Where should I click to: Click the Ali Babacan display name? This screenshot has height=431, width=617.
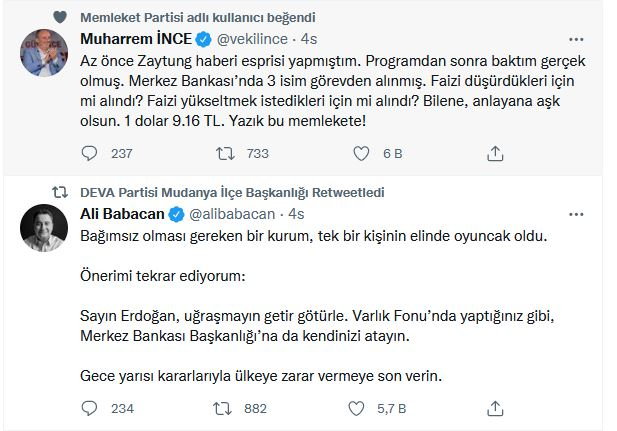click(120, 213)
